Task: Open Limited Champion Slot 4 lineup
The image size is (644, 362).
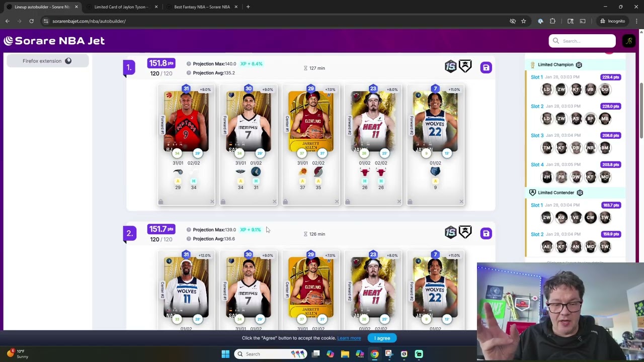Action: (x=576, y=172)
